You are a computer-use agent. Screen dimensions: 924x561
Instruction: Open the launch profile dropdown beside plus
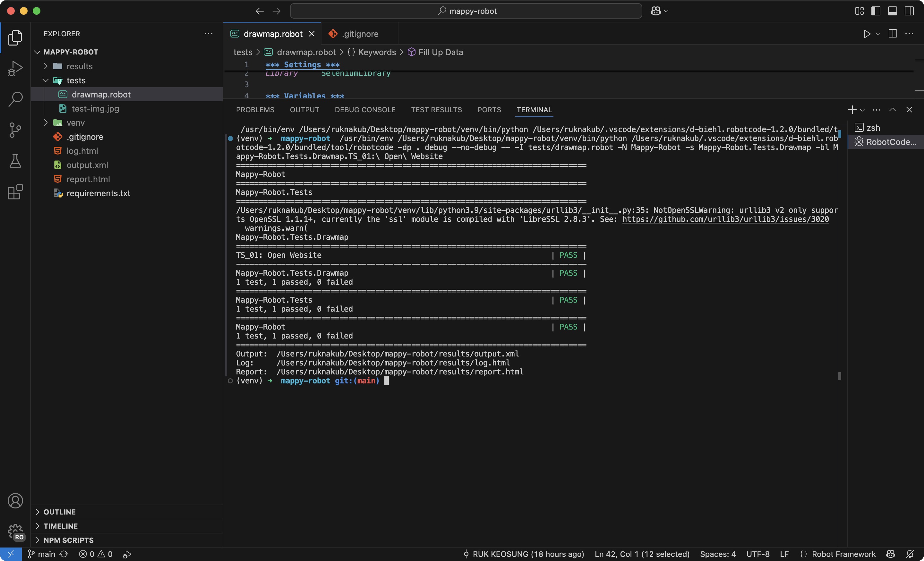tap(862, 110)
